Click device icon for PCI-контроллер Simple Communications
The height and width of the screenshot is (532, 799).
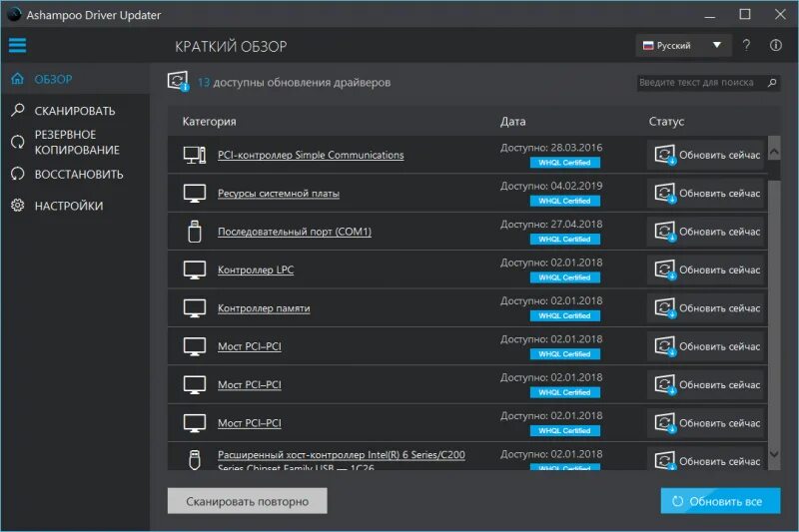pos(195,155)
